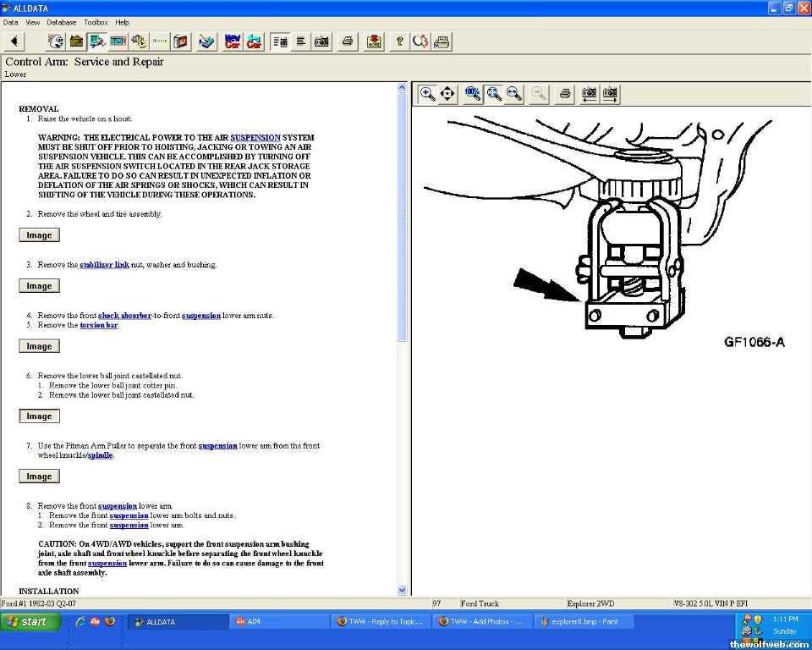
Task: Open the Toolbox menu
Action: pyautogui.click(x=96, y=22)
